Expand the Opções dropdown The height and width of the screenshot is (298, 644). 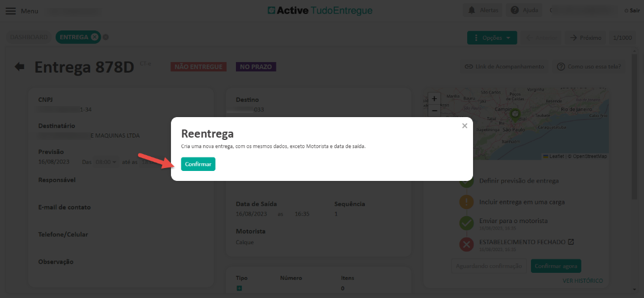click(x=492, y=37)
